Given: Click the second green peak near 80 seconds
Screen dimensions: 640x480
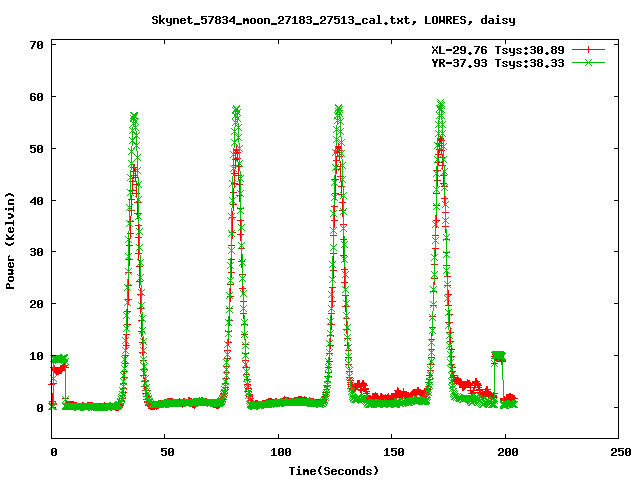Looking at the screenshot, I should coord(236,110).
